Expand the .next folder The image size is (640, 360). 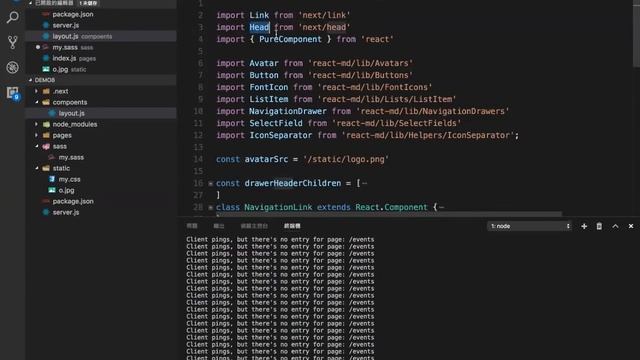(x=36, y=91)
